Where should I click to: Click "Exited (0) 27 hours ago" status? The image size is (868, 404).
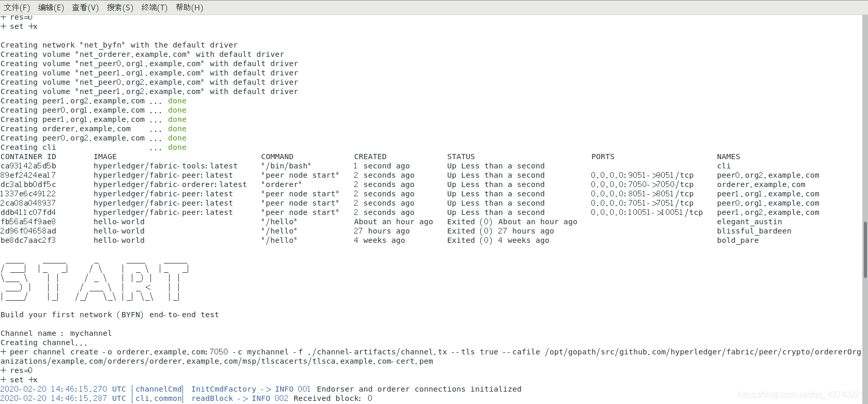[500, 231]
